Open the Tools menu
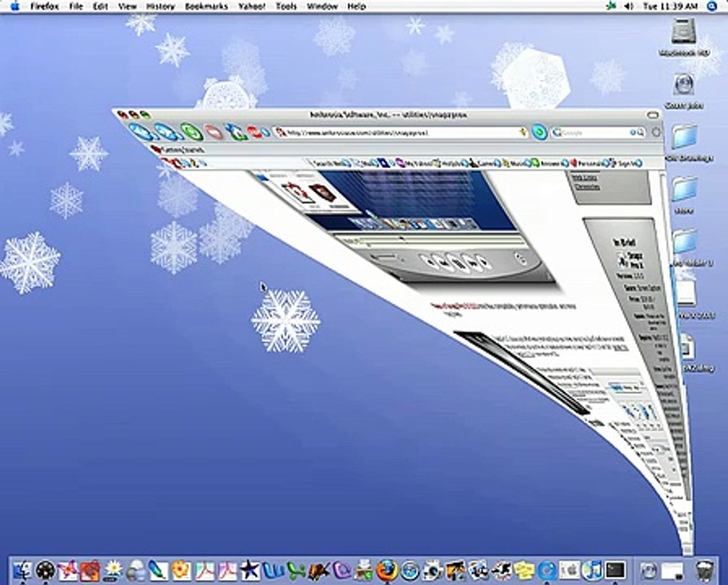 (x=286, y=6)
